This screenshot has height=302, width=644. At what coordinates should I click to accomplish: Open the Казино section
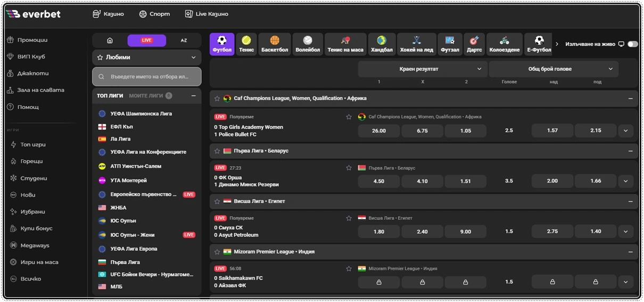pyautogui.click(x=108, y=14)
